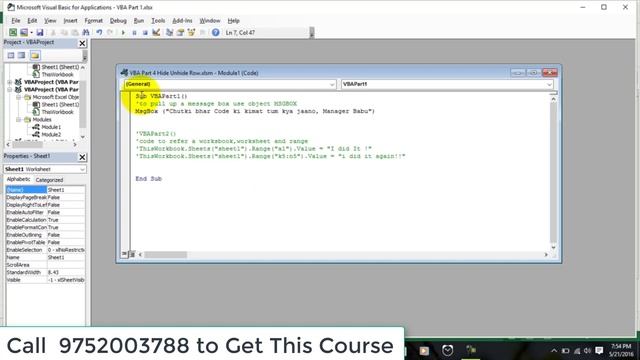Select the (Name) property row
The height and width of the screenshot is (360, 640).
click(45, 190)
